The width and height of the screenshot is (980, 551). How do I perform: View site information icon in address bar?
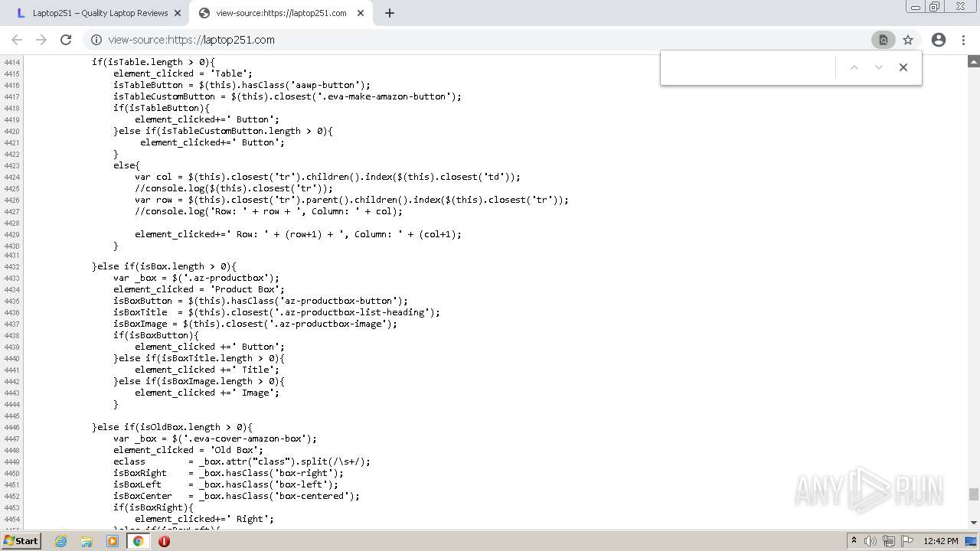point(96,40)
